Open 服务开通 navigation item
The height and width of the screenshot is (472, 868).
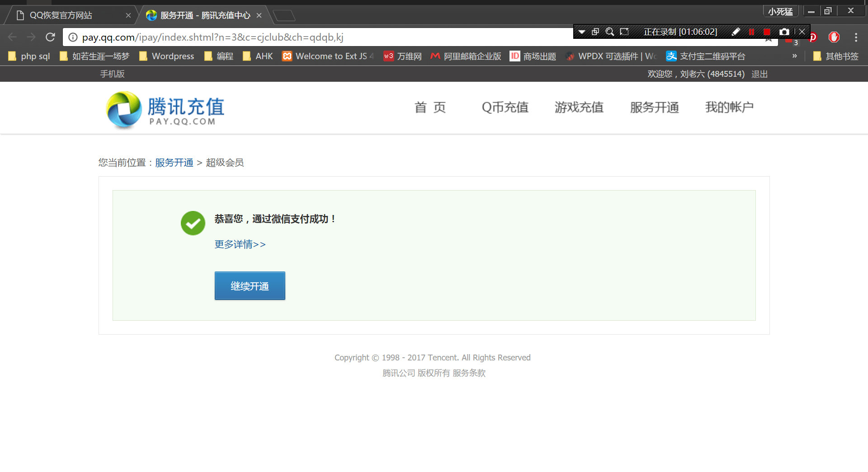click(655, 107)
